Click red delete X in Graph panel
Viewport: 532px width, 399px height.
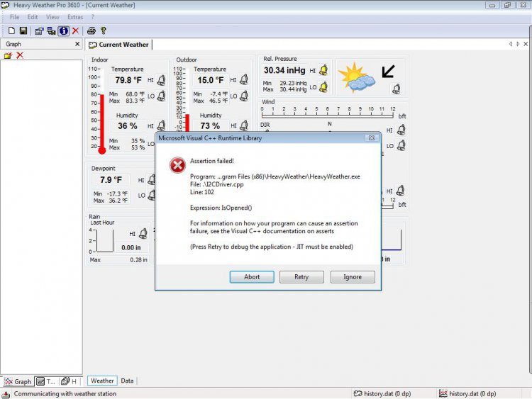[x=20, y=55]
